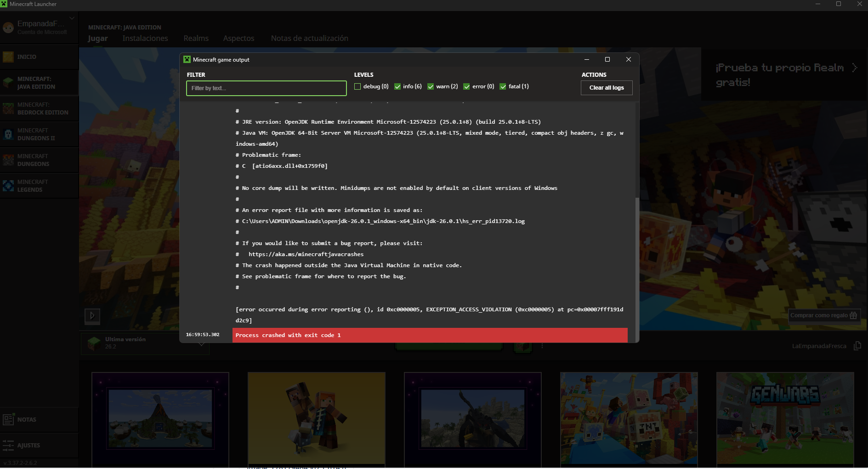Open the Instalaciones tab
This screenshot has width=868, height=469.
click(x=145, y=39)
